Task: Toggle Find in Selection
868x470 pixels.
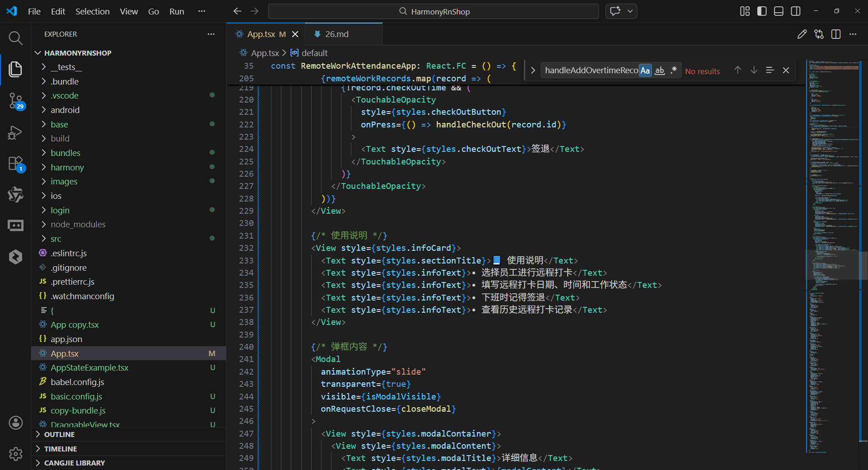Action: [770, 70]
